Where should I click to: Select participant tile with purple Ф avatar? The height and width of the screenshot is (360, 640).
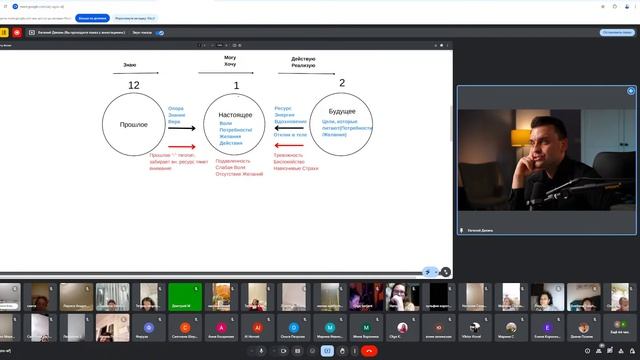(149, 328)
